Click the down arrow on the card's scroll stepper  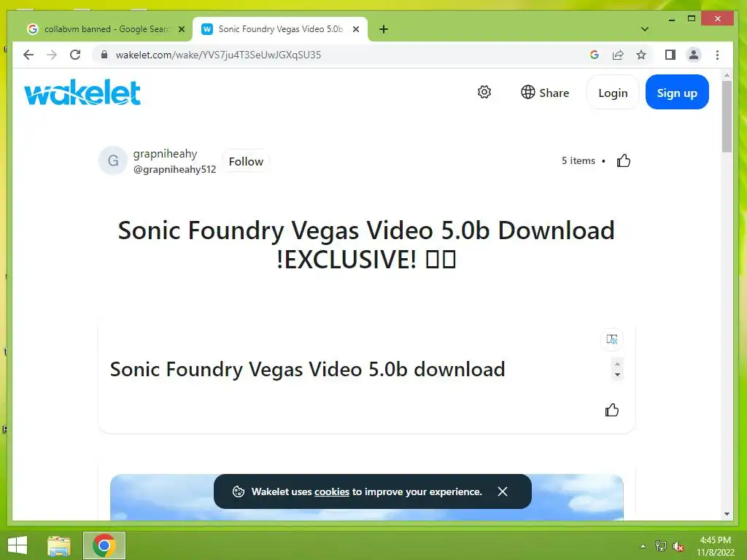pos(617,374)
